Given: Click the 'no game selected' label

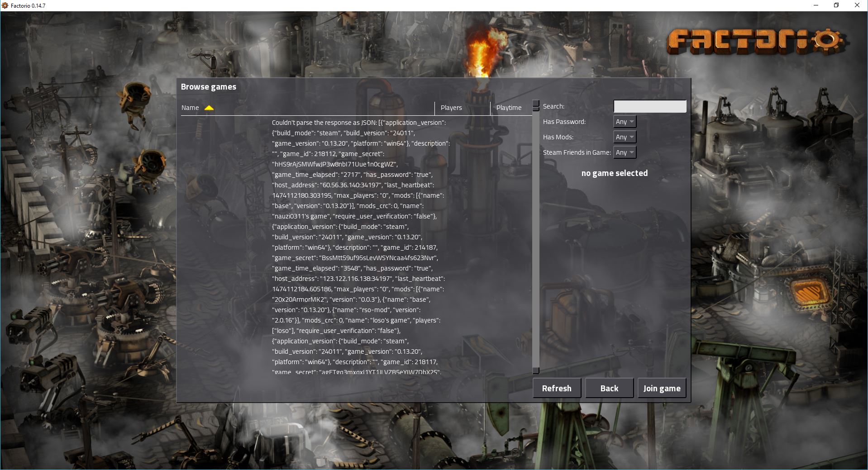Looking at the screenshot, I should coord(615,173).
